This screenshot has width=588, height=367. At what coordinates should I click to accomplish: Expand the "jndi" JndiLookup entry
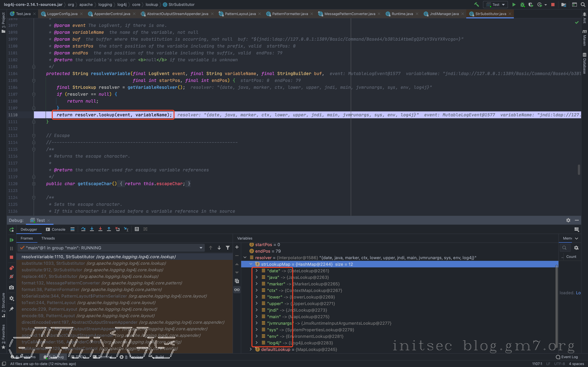click(x=257, y=310)
